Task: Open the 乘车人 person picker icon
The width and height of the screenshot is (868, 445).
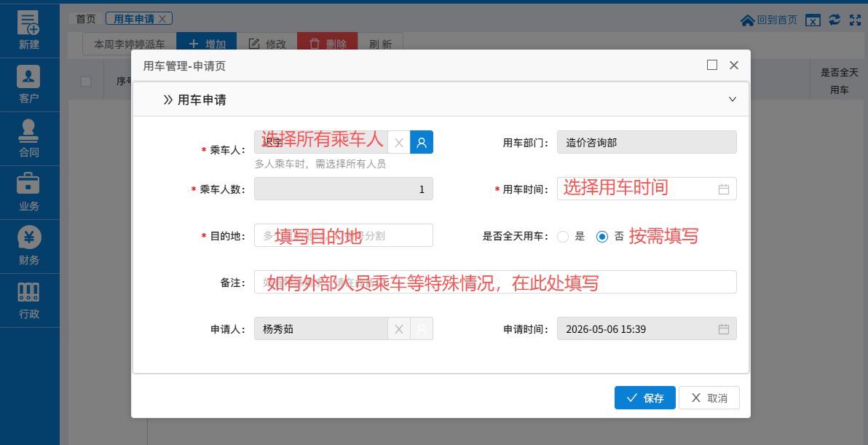Action: [x=422, y=142]
